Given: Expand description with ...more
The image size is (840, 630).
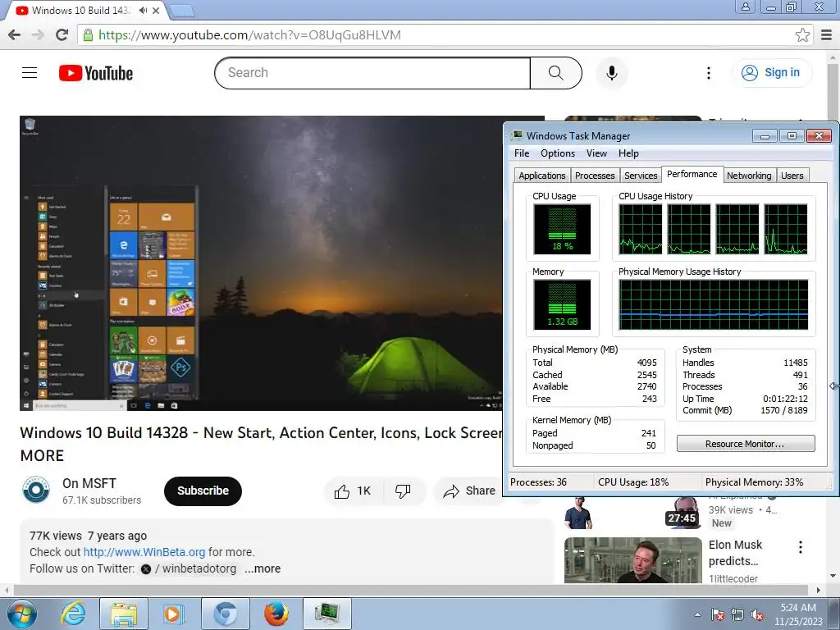Looking at the screenshot, I should (x=262, y=568).
